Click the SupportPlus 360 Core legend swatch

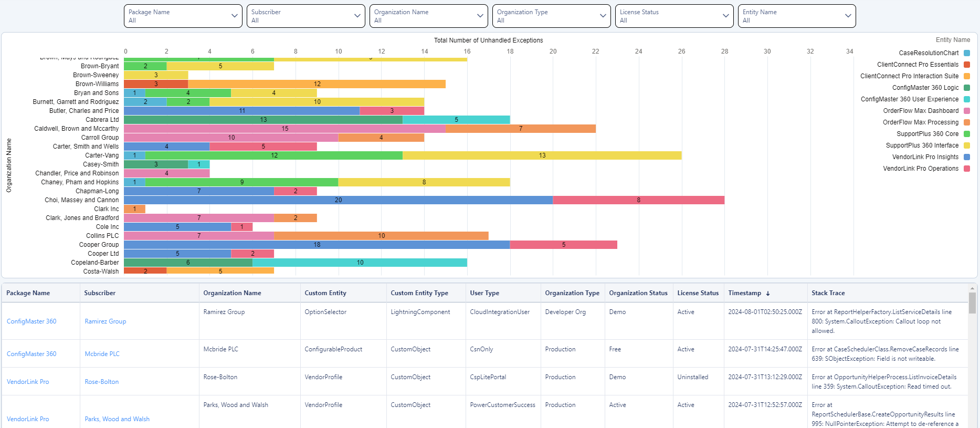click(x=967, y=134)
